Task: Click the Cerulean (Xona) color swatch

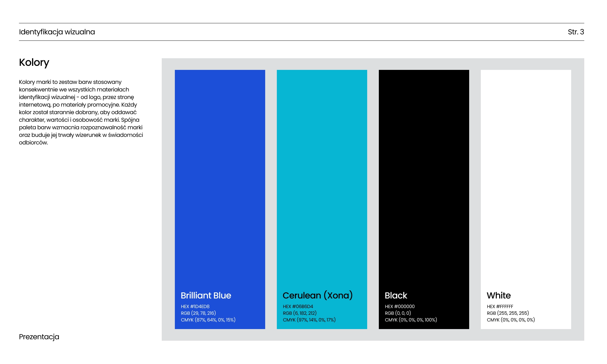Action: click(x=322, y=175)
